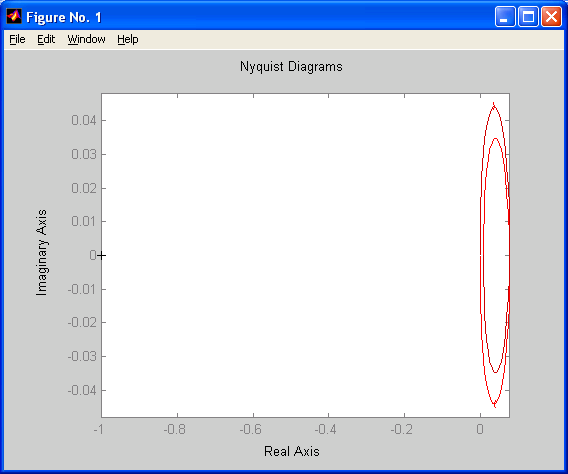Click the Figure No. 1 title text
The image size is (568, 474).
[64, 17]
